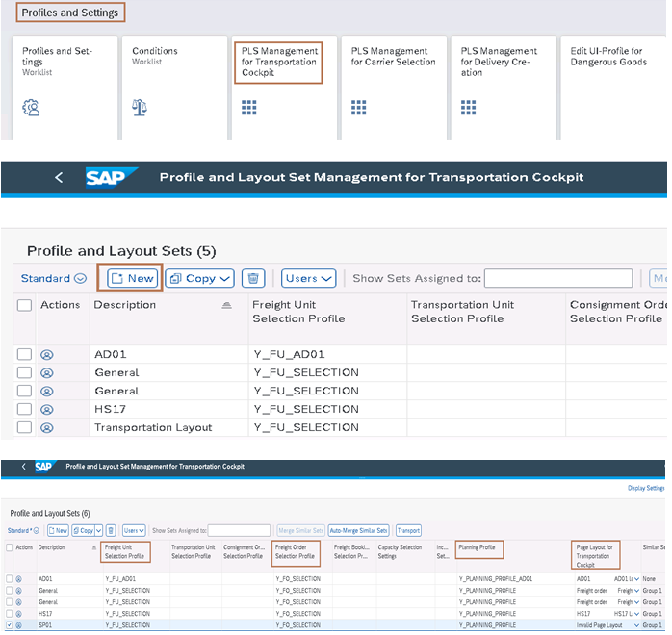The height and width of the screenshot is (635, 672).
Task: Click the action user icon for the Transportation Layout row
Action: point(47,428)
